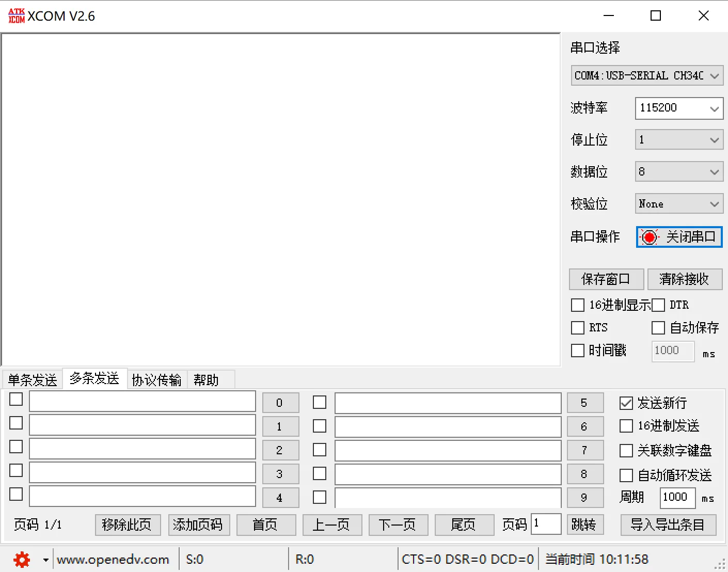Click the R:0 received counter
Viewport: 728px width, 572px height.
[305, 560]
